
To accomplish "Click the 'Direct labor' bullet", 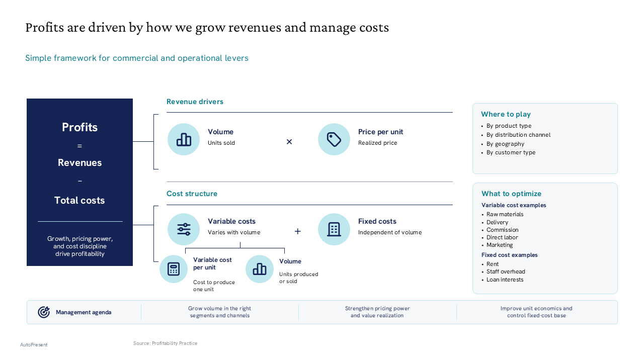I will point(502,237).
